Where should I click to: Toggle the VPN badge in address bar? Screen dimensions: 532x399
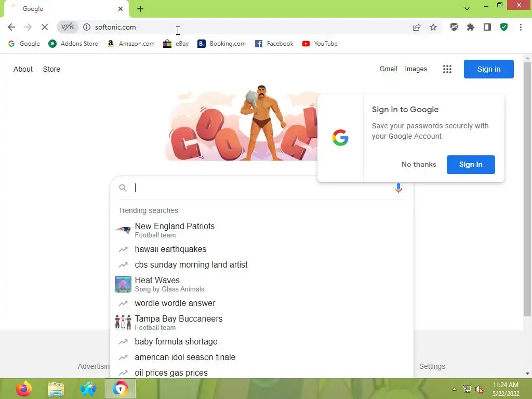pos(67,27)
